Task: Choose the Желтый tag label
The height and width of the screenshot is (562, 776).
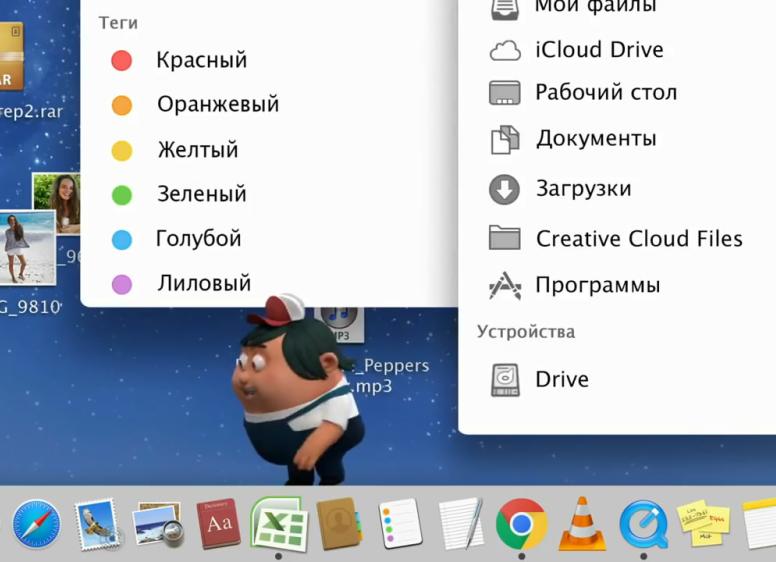Action: point(198,150)
